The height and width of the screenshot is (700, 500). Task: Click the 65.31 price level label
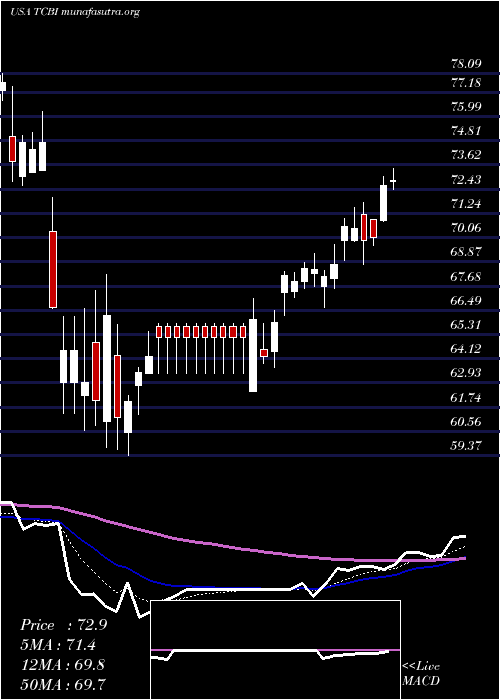click(466, 325)
